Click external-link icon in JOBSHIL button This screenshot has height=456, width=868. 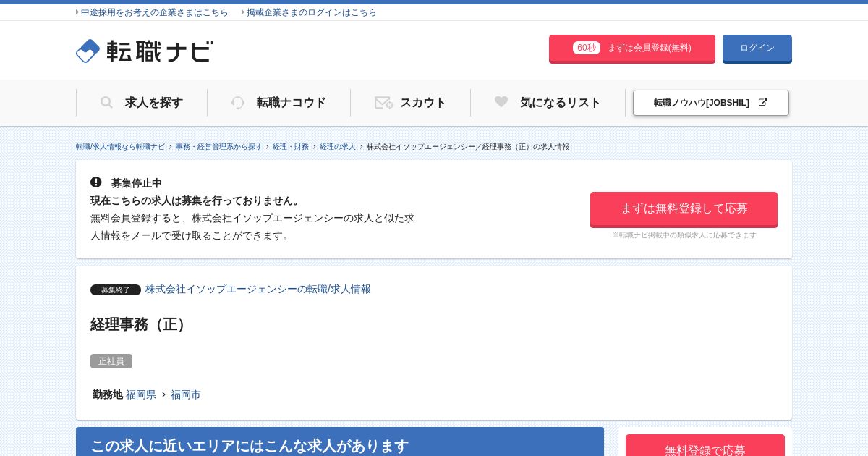click(x=762, y=103)
